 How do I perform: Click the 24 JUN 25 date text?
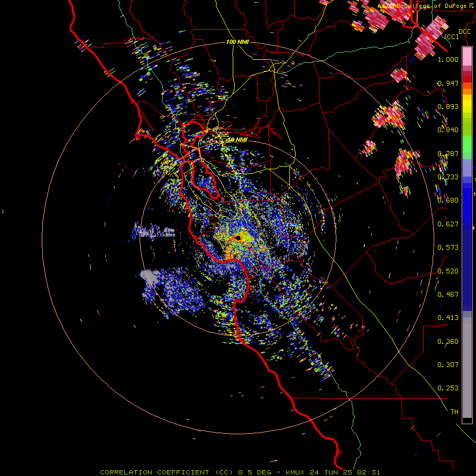330,472
